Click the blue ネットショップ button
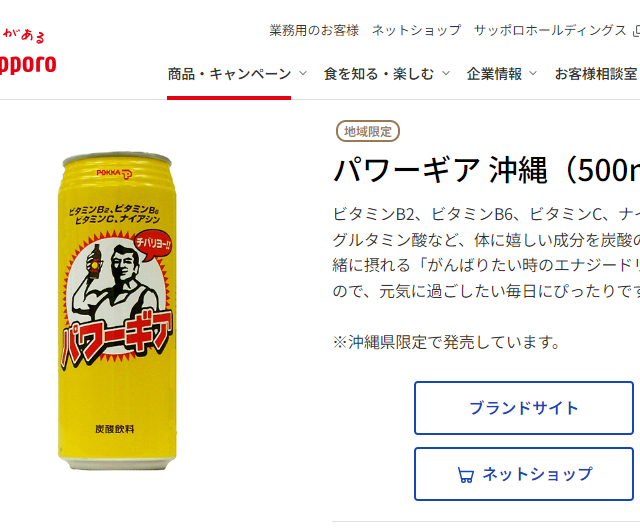 pos(524,474)
